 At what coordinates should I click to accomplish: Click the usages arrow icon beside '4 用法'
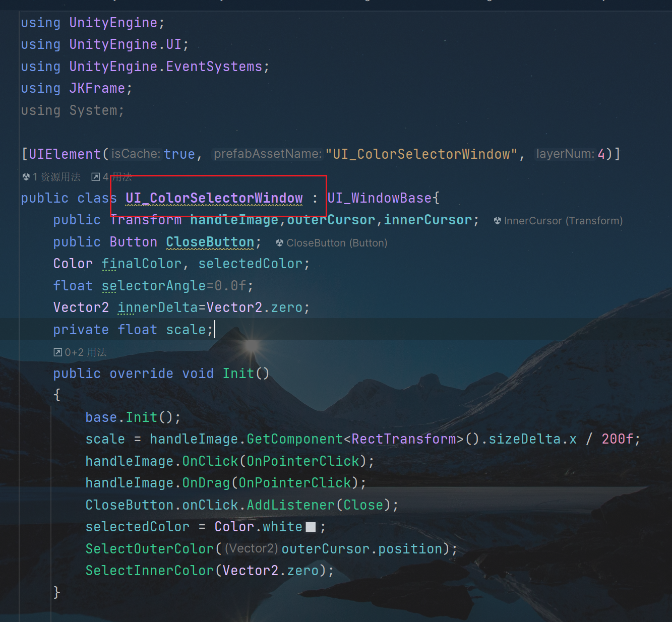point(95,177)
